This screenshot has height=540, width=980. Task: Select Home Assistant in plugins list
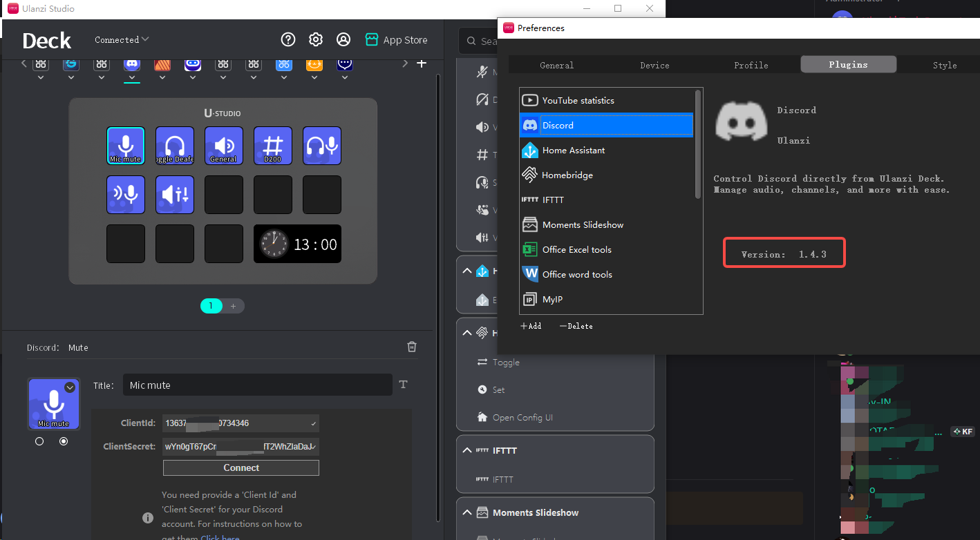573,151
